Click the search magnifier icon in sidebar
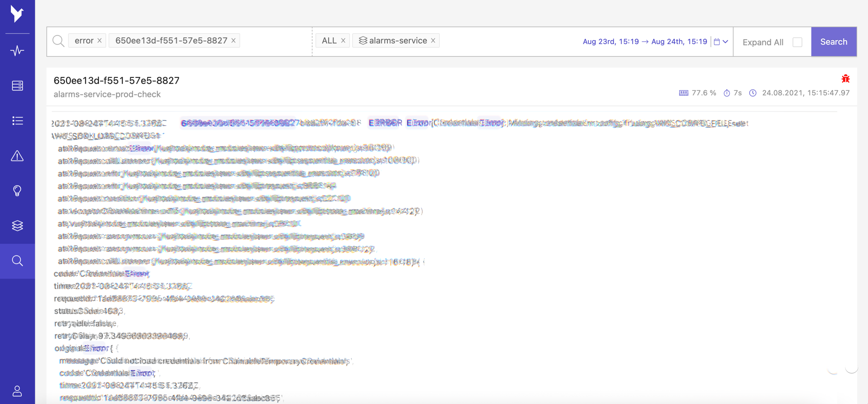 click(18, 260)
